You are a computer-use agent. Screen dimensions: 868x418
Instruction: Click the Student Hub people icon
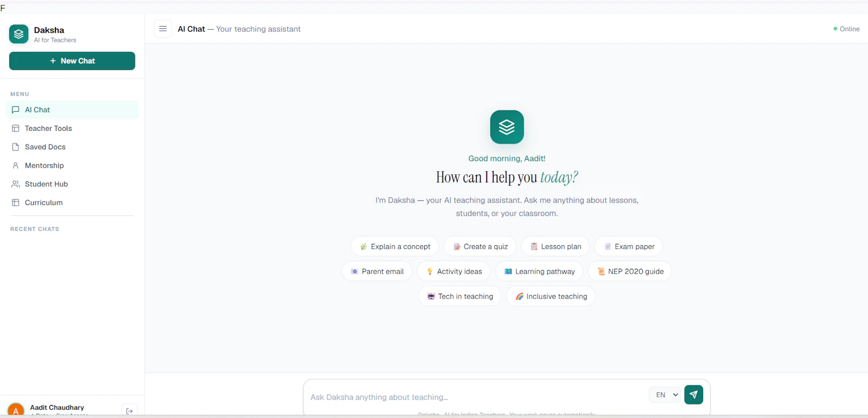16,184
